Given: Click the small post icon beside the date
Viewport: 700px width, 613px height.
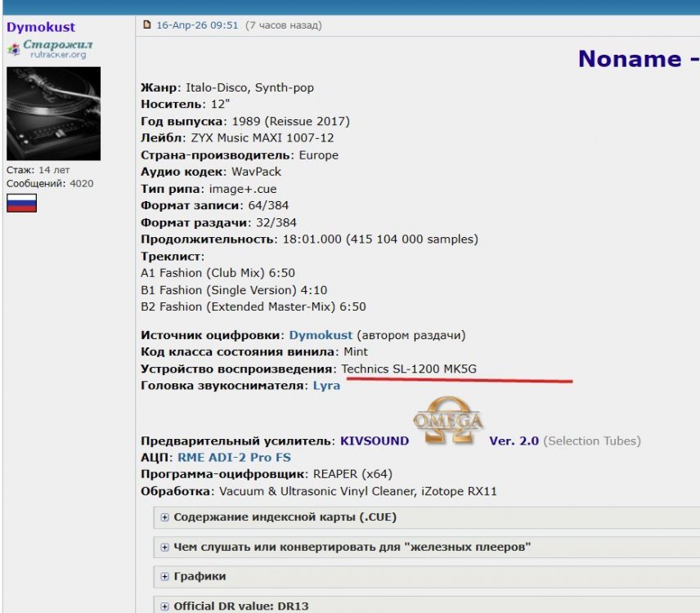Looking at the screenshot, I should [x=147, y=25].
